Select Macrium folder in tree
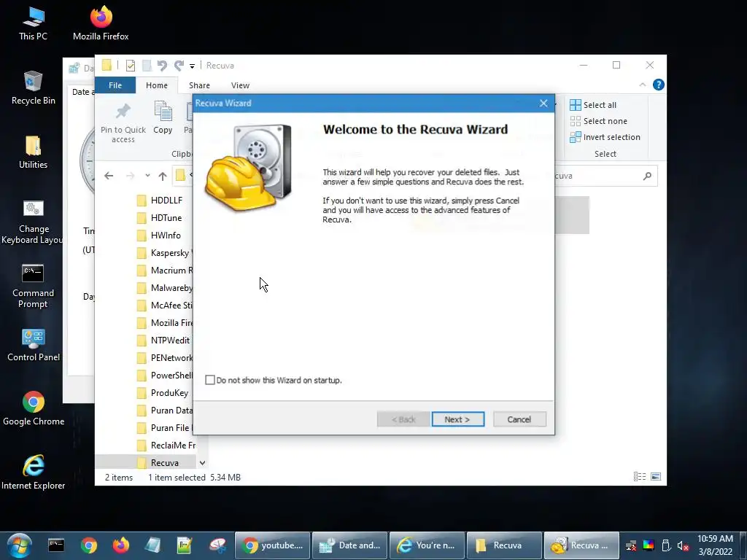Viewport: 747px width, 560px height. 164,270
